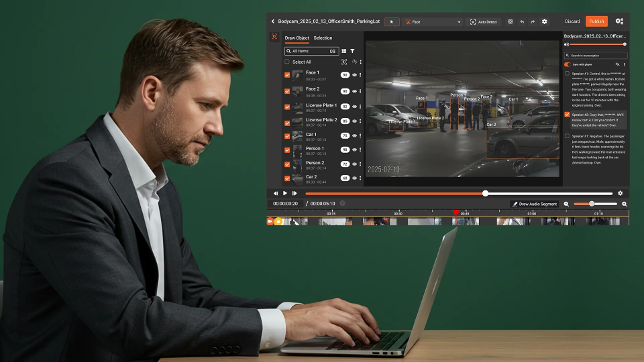The image size is (644, 362).
Task: Click the undo arrow in top toolbar
Action: tap(522, 21)
